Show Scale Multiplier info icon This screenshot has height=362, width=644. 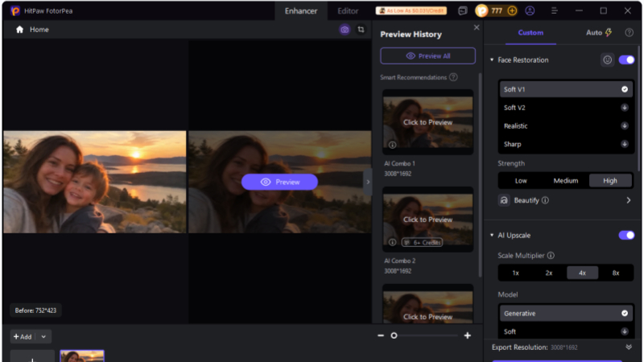pos(551,255)
